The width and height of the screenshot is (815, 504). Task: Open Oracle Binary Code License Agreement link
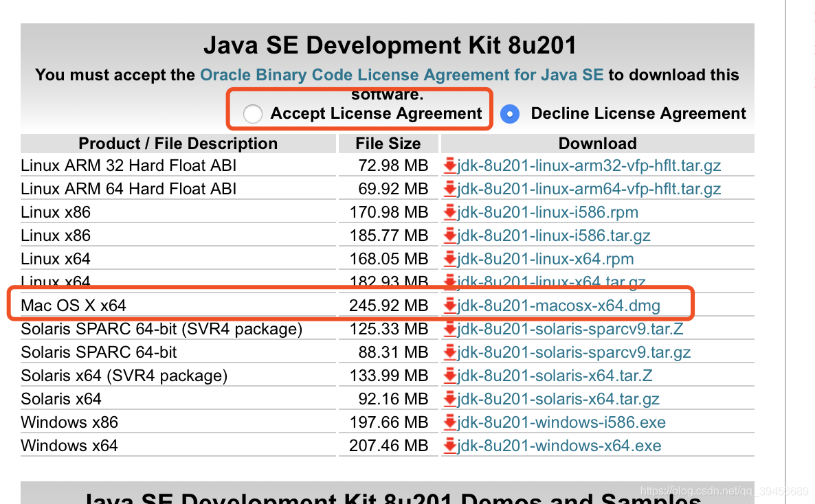click(402, 75)
